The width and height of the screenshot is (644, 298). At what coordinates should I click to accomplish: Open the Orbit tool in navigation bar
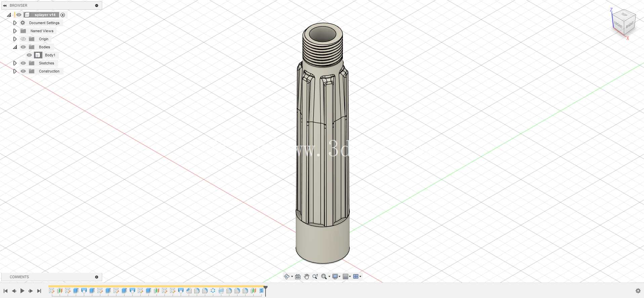point(286,277)
